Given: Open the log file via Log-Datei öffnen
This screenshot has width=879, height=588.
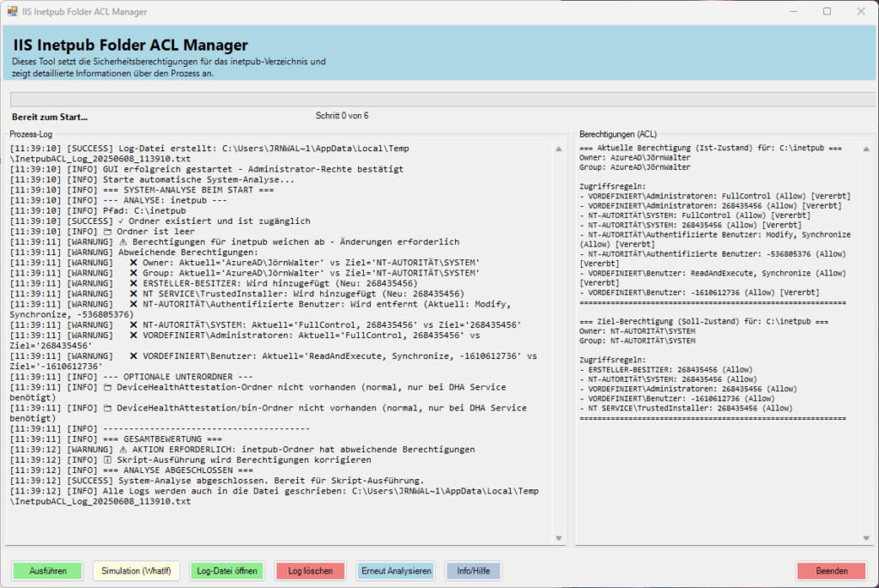Looking at the screenshot, I should pos(227,570).
